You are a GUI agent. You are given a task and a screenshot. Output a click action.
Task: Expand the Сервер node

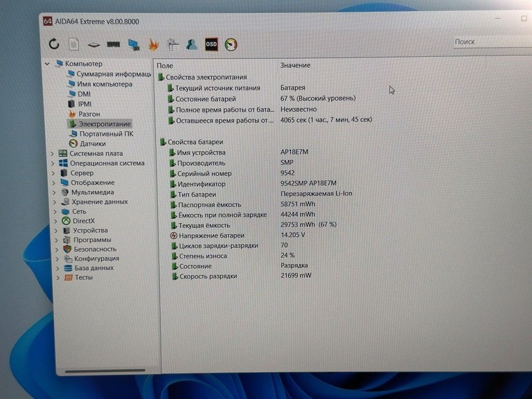[53, 173]
